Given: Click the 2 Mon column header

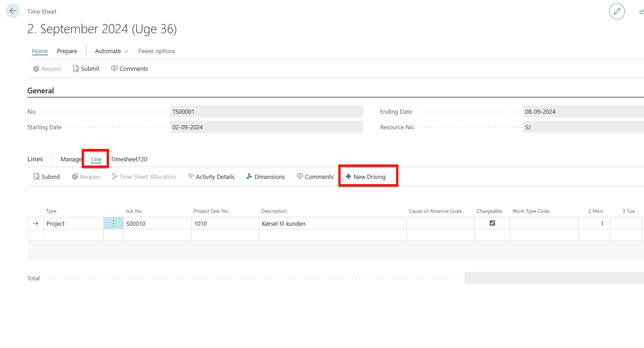Looking at the screenshot, I should click(x=595, y=211).
